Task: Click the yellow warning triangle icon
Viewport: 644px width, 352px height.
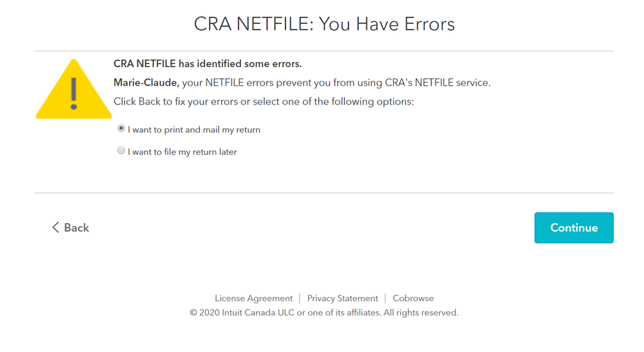Action: [73, 89]
